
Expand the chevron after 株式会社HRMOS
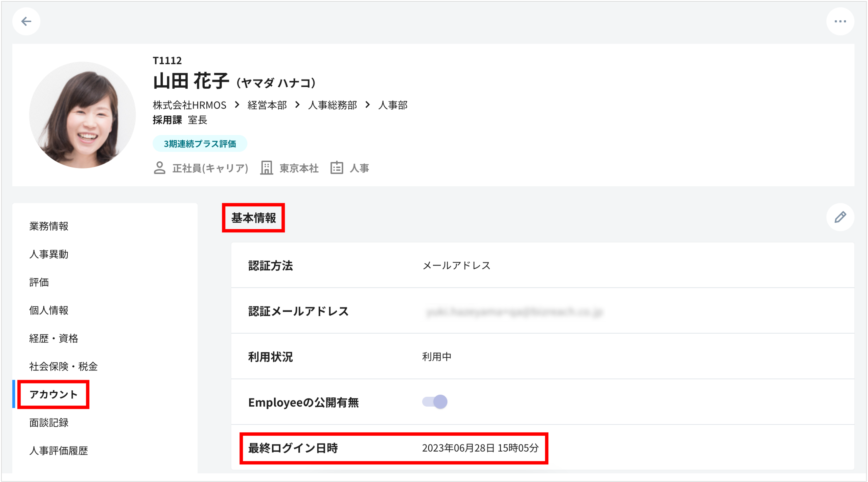237,105
